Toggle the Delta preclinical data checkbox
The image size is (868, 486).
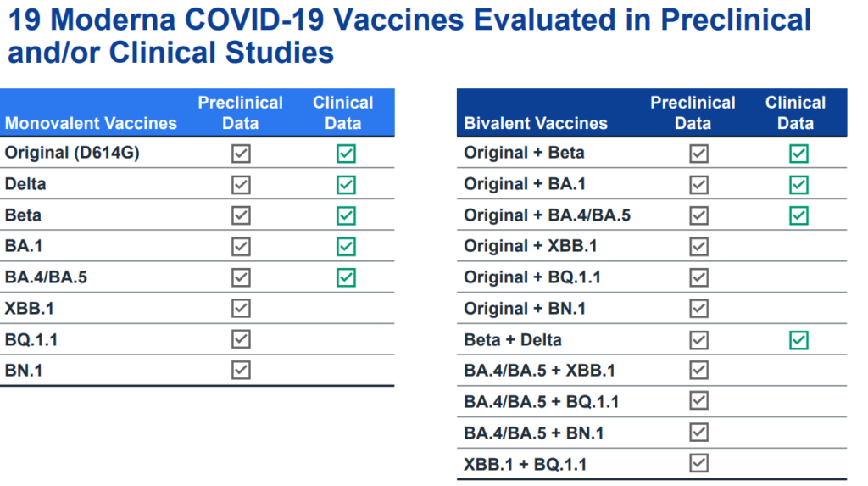[x=242, y=184]
